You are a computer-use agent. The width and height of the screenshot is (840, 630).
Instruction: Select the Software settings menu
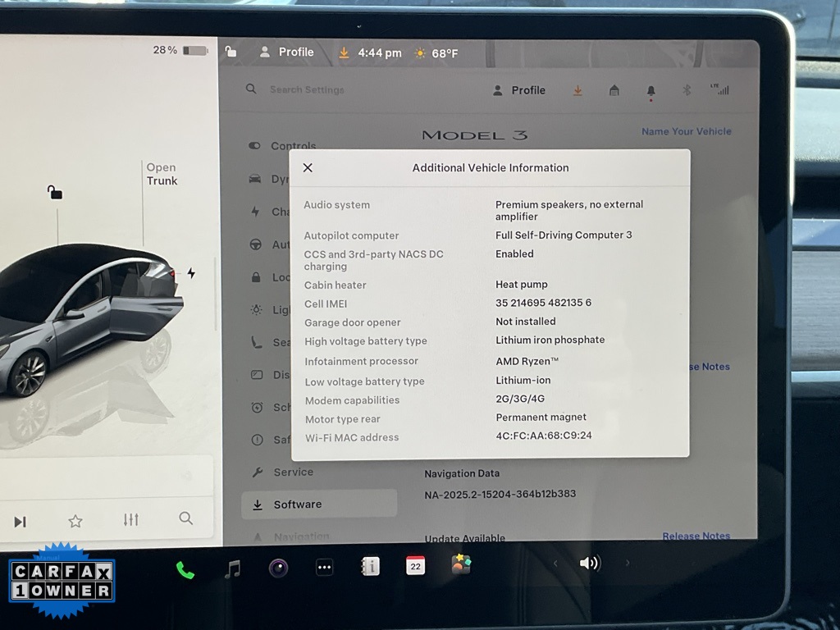tap(319, 504)
